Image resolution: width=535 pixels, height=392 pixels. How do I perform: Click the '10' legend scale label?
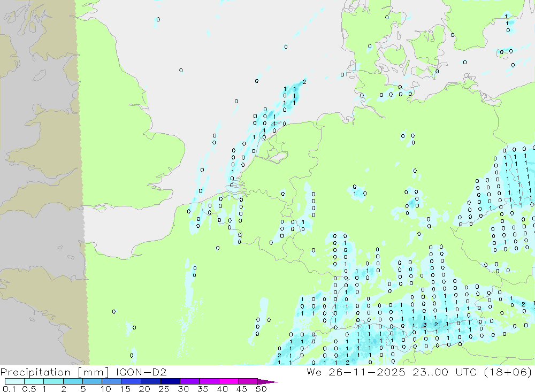point(106,389)
